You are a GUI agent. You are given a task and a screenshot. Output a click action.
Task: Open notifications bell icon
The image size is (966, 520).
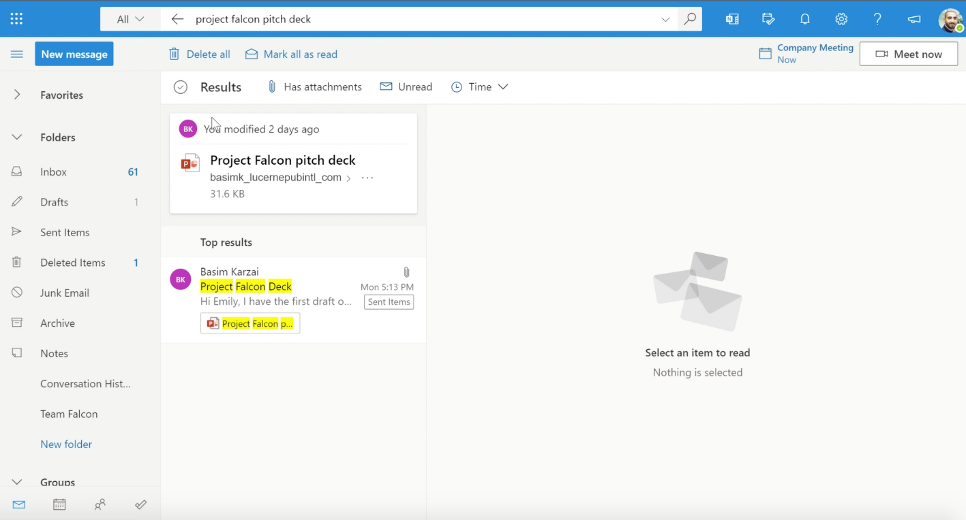coord(805,19)
